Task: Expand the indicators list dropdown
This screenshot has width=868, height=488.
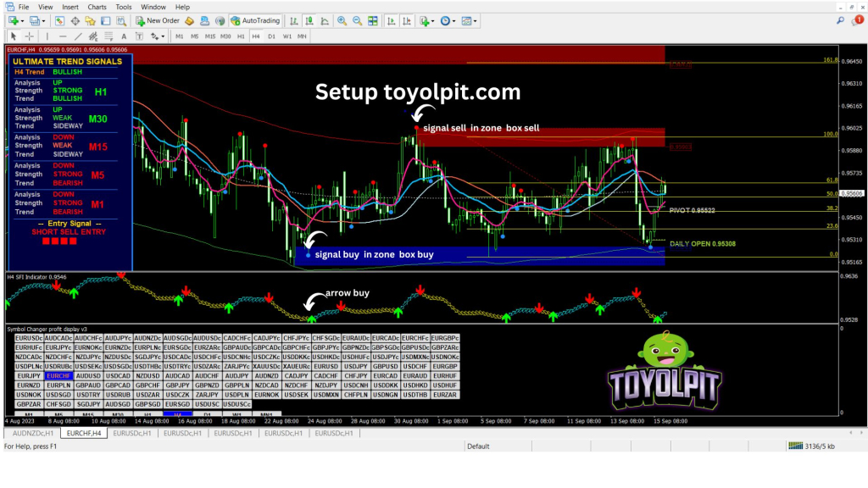Action: tap(426, 20)
